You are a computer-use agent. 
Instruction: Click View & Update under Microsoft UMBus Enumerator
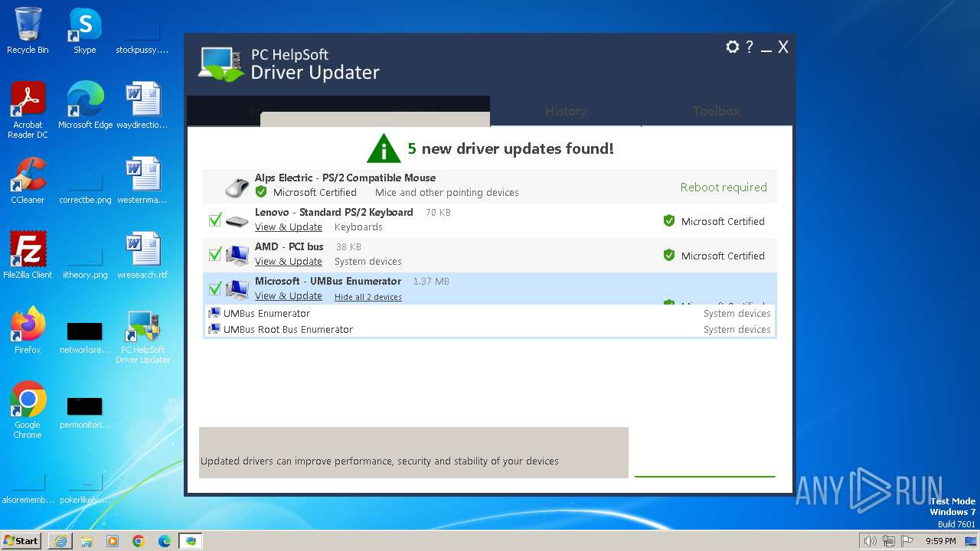[289, 296]
